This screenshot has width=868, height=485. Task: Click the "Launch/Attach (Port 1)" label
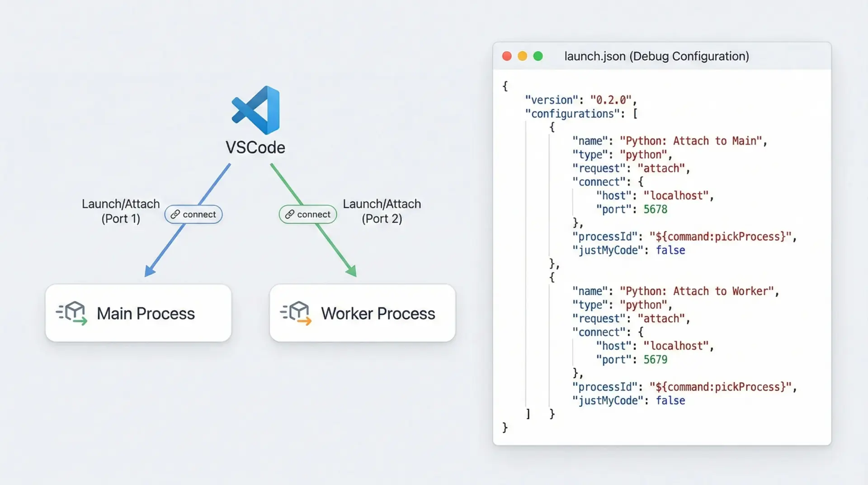click(x=121, y=211)
